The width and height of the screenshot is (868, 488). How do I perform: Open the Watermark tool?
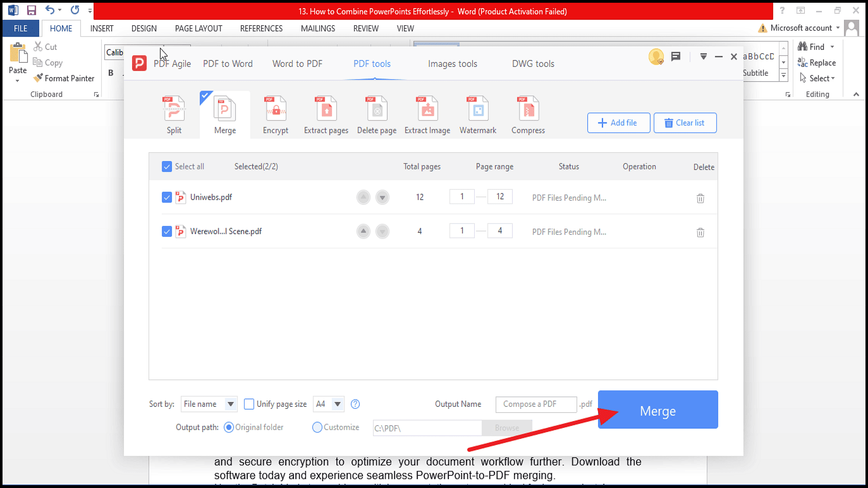[478, 115]
